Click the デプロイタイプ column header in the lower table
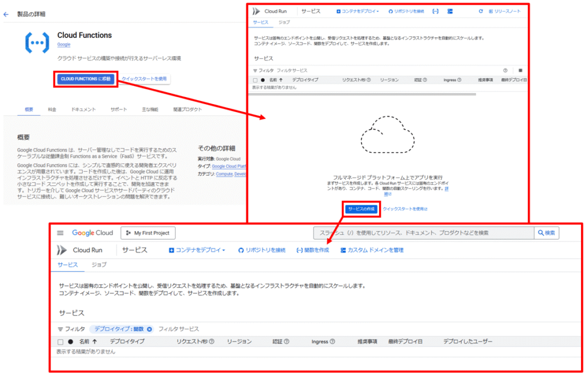 click(x=127, y=342)
